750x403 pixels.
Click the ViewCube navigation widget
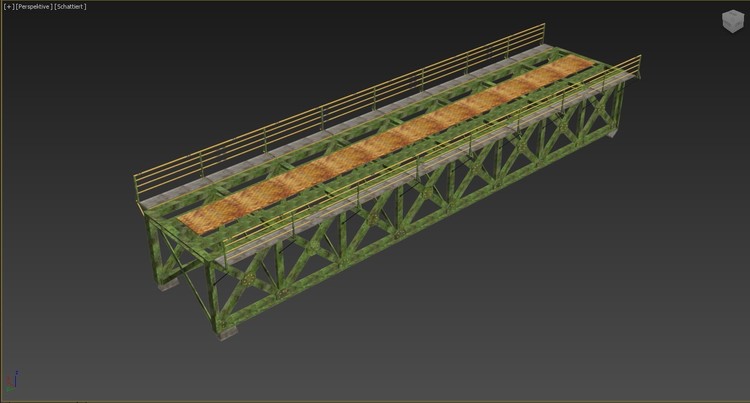coord(732,21)
